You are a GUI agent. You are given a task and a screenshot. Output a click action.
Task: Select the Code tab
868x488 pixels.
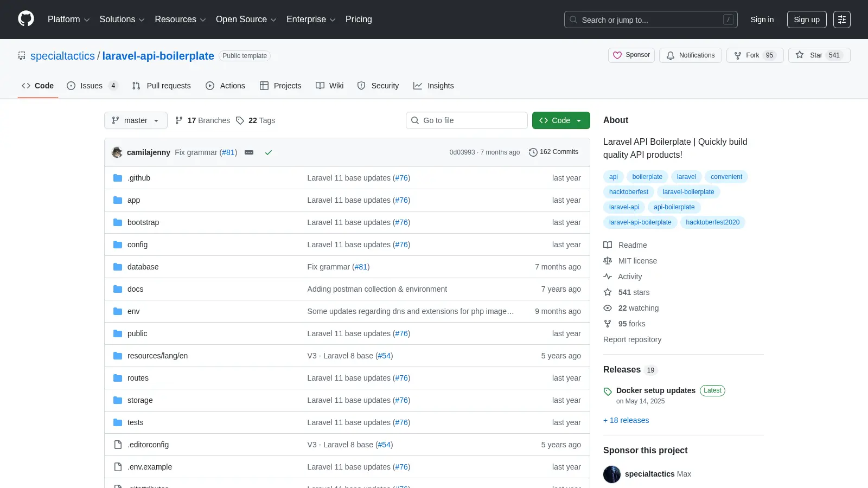click(37, 86)
